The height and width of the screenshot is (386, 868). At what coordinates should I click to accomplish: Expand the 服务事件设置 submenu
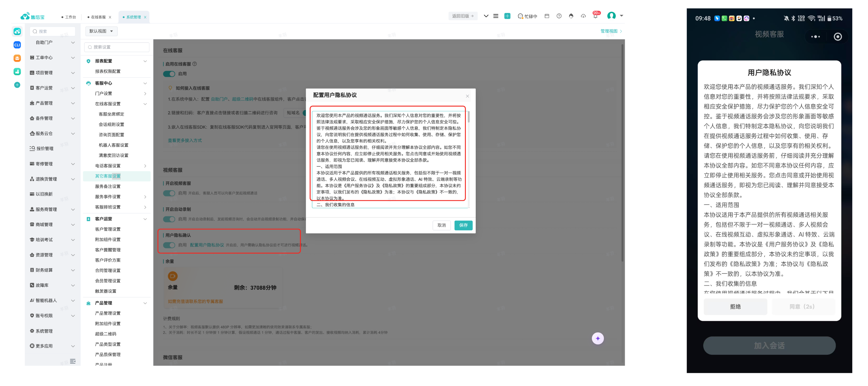point(145,197)
